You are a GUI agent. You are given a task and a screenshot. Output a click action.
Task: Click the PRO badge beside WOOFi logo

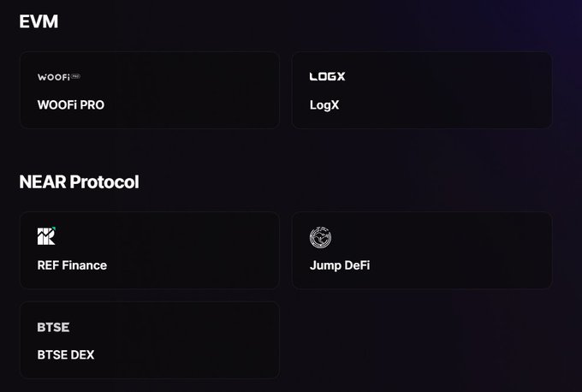[x=75, y=76]
